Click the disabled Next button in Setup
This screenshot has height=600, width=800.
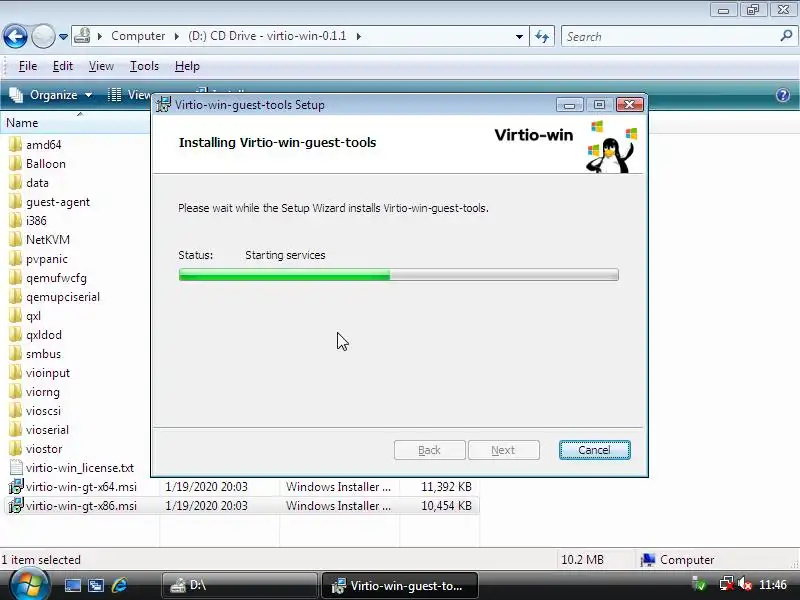(x=504, y=450)
